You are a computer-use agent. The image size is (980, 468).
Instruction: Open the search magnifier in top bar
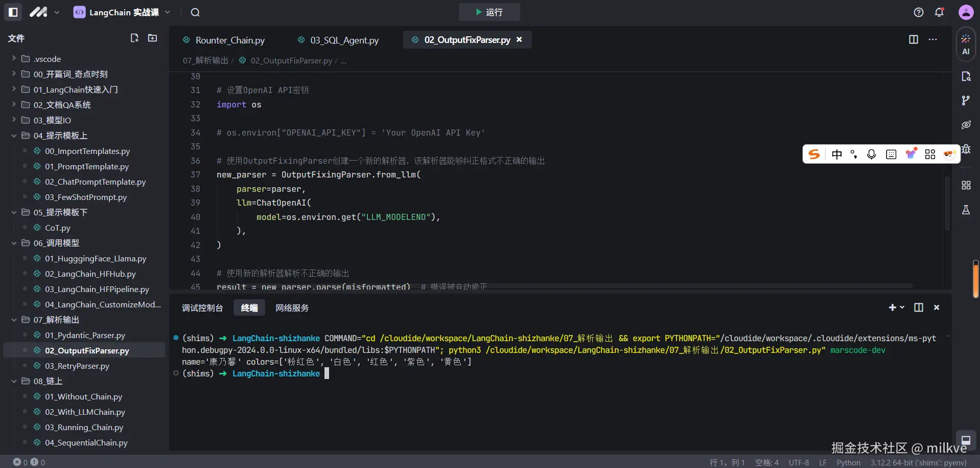point(195,12)
